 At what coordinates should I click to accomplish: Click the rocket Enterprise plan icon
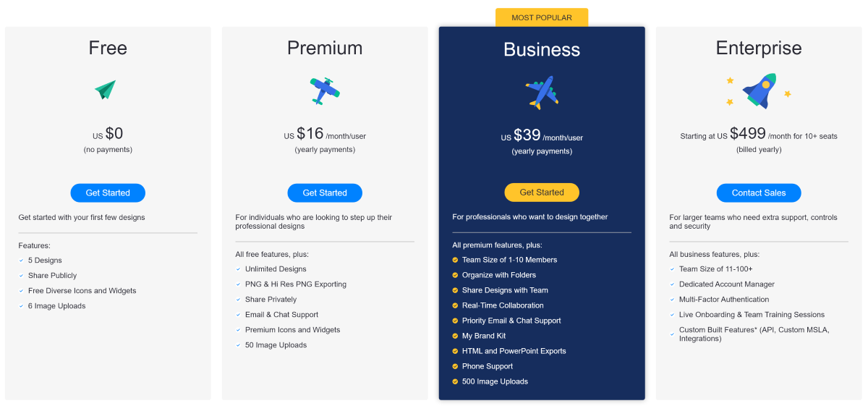[758, 90]
